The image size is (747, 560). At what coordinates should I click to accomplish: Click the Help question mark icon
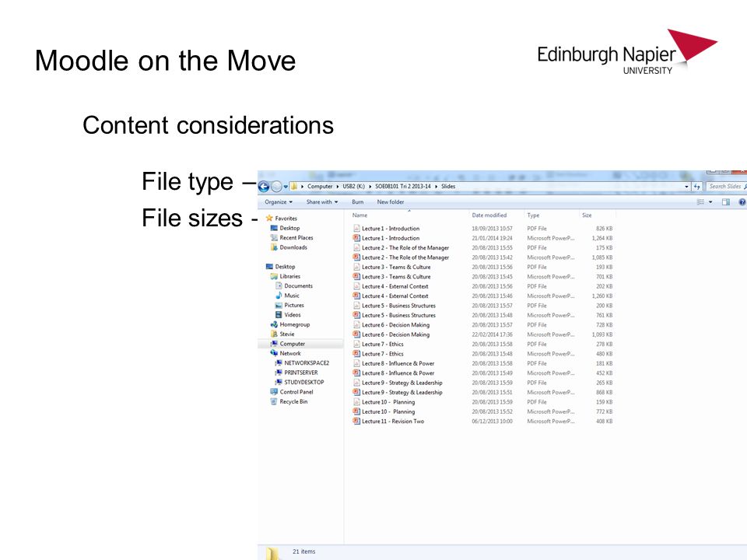[742, 202]
